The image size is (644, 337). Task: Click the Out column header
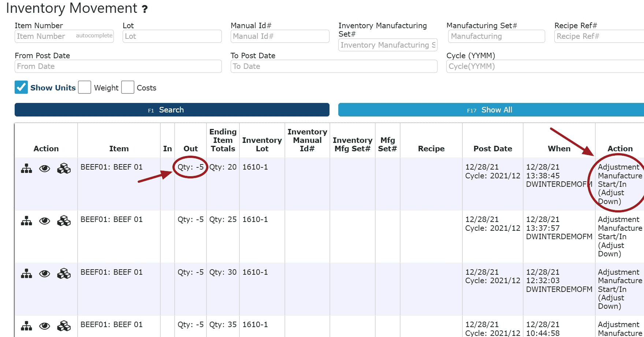[x=191, y=148]
